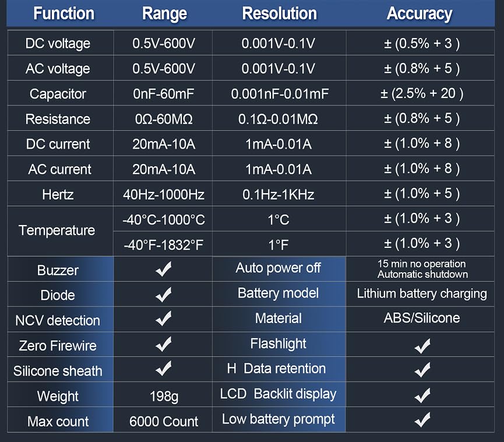Image resolution: width=504 pixels, height=442 pixels.
Task: Click the Low battery prompt checkmark
Action: [422, 420]
